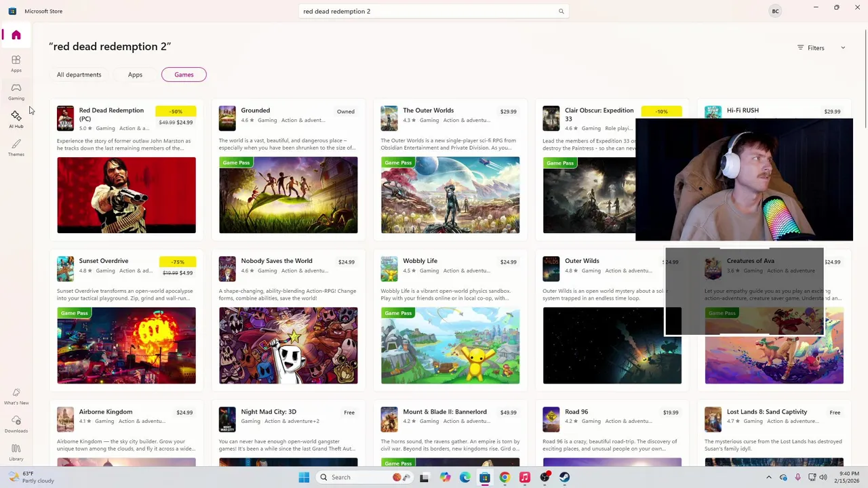Viewport: 868px width, 488px height.
Task: Open Sunset Overdrive title link
Action: (103, 261)
